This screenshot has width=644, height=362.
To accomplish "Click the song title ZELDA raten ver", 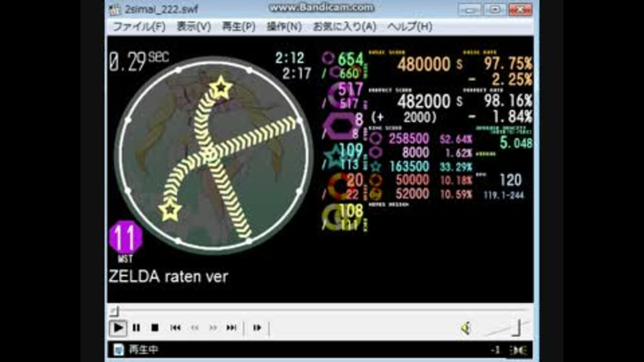I will click(168, 277).
